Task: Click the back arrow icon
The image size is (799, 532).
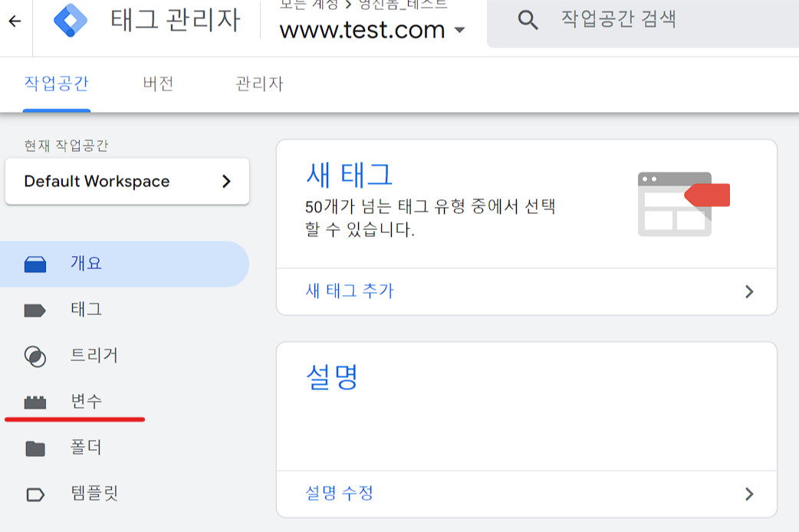Action: click(15, 21)
